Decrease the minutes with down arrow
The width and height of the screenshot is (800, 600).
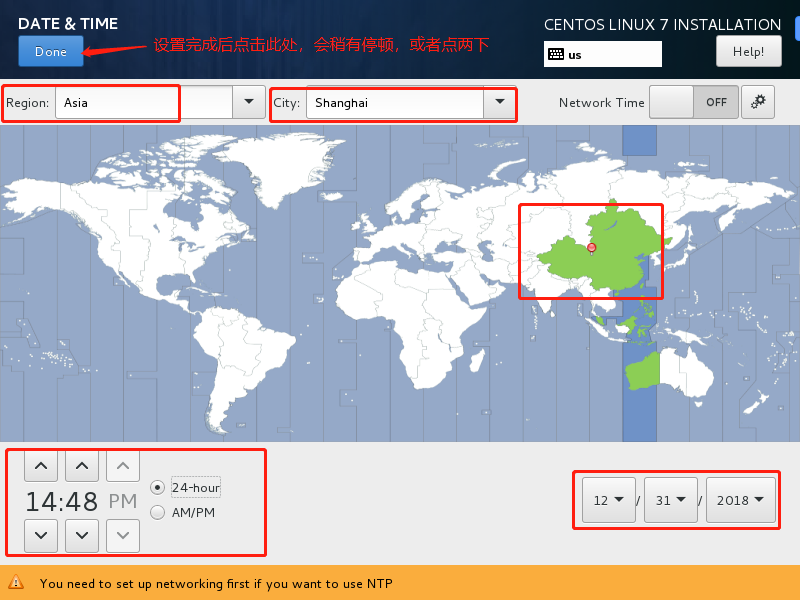[82, 535]
